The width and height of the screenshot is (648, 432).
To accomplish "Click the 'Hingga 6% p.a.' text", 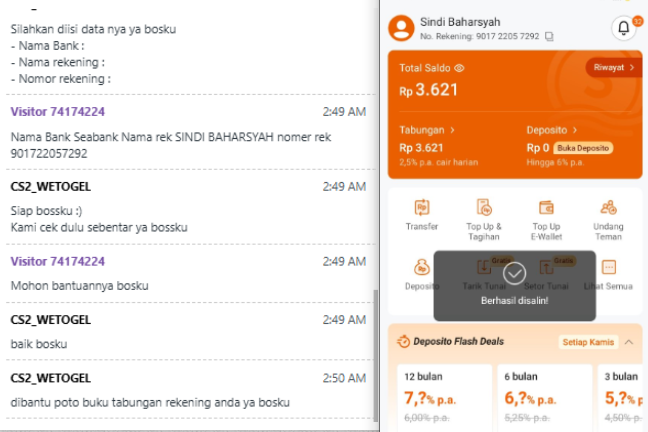I will click(x=555, y=162).
